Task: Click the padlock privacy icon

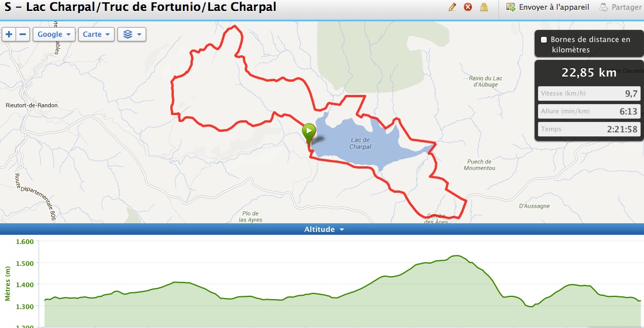Action: pos(484,7)
